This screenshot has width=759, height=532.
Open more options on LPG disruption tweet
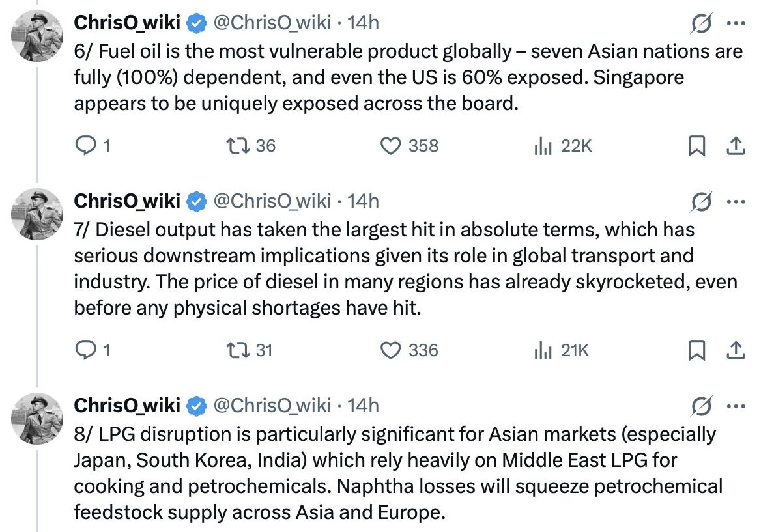pyautogui.click(x=736, y=406)
